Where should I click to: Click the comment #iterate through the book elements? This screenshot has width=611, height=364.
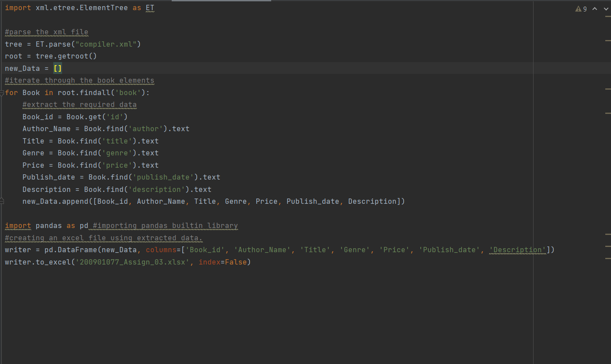(79, 80)
